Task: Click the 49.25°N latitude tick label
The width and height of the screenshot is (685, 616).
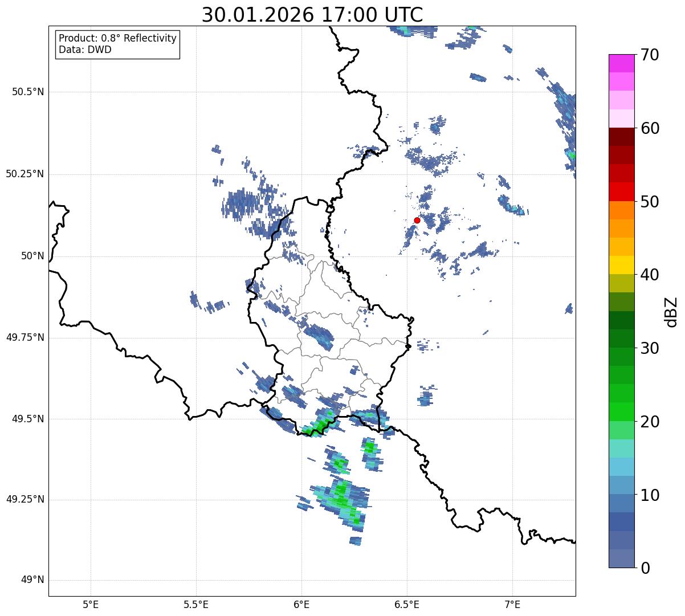Action: (25, 500)
